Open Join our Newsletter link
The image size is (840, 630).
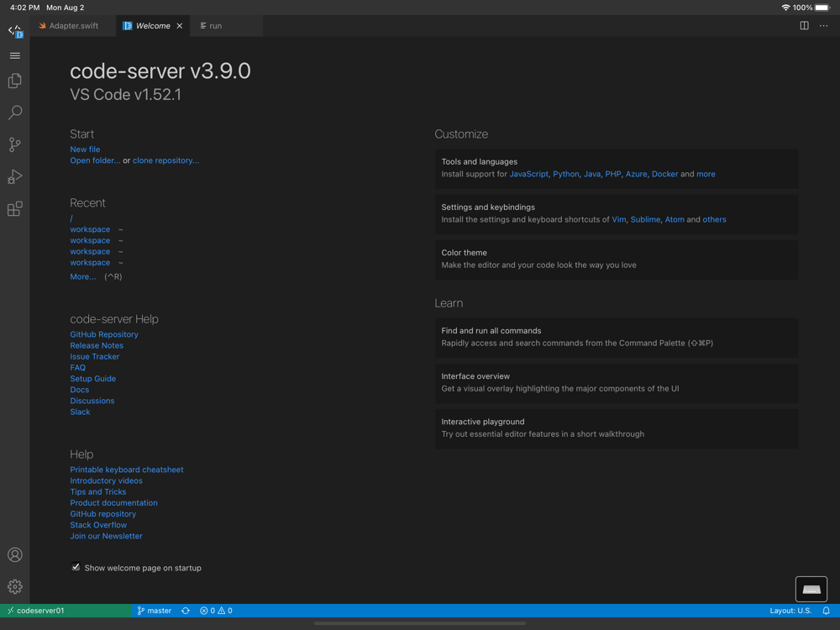tap(106, 536)
